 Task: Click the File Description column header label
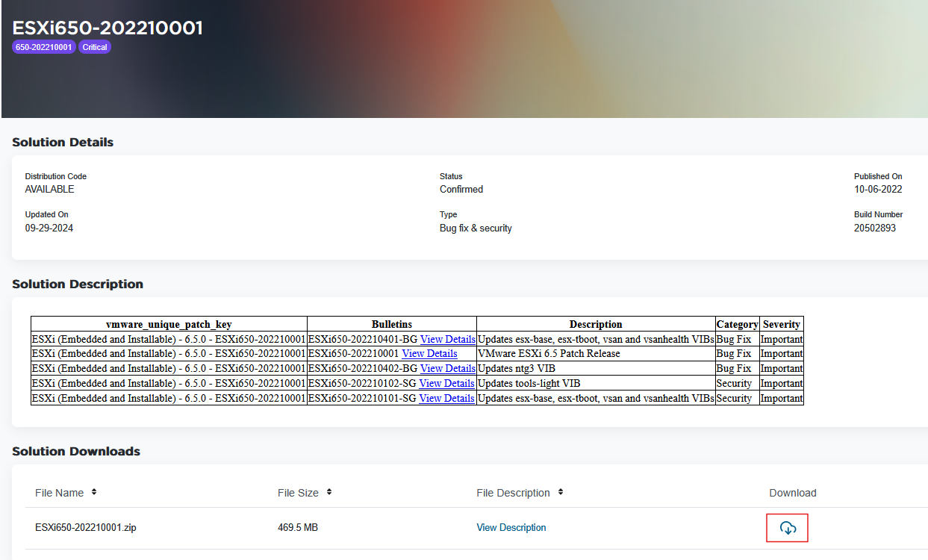[513, 493]
